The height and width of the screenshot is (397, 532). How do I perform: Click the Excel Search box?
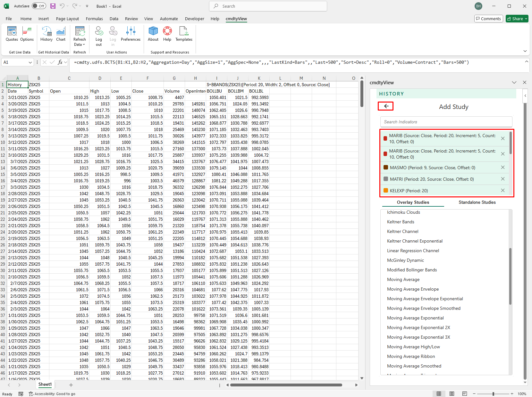pos(268,6)
